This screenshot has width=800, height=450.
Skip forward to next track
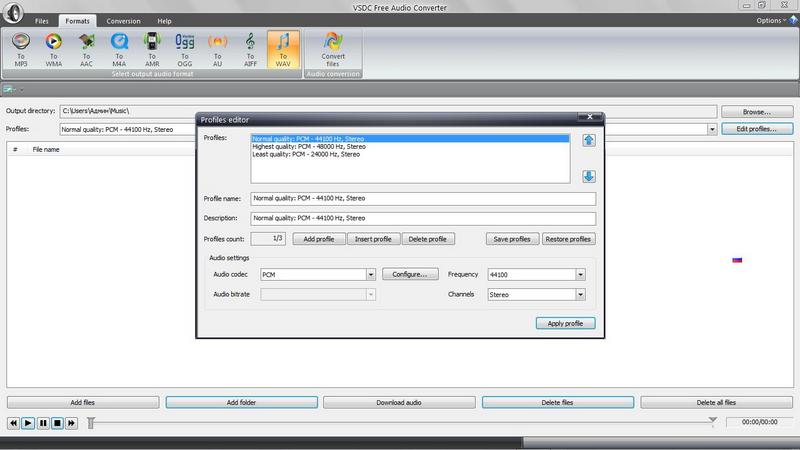(71, 423)
